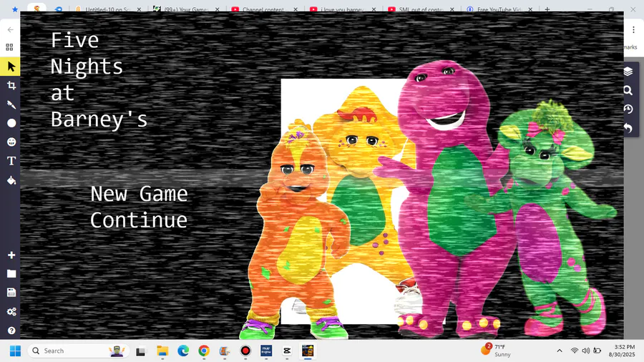This screenshot has height=362, width=644.
Task: Click the blue star icon at top left
Action: pyautogui.click(x=15, y=9)
